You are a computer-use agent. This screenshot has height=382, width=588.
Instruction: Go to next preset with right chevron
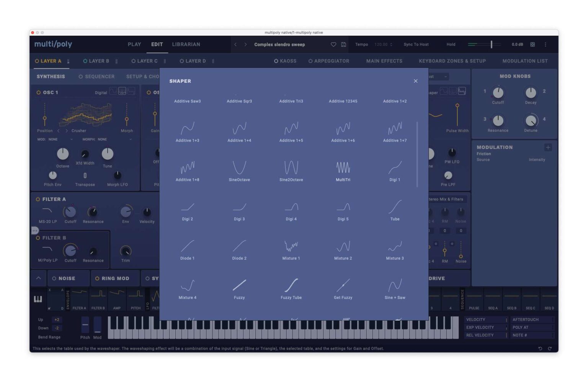(245, 44)
